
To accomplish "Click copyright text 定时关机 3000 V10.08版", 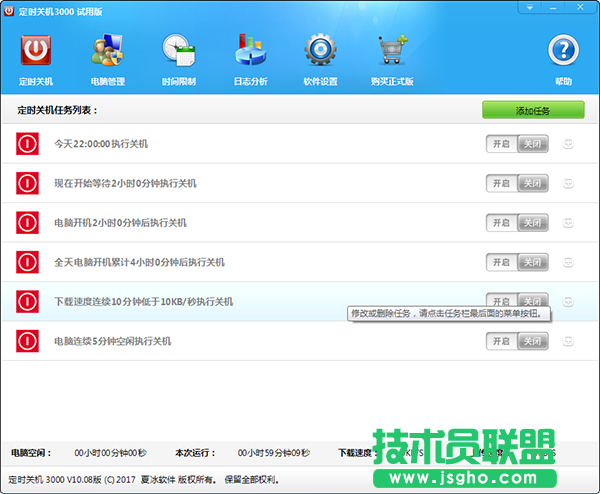I will point(55,479).
